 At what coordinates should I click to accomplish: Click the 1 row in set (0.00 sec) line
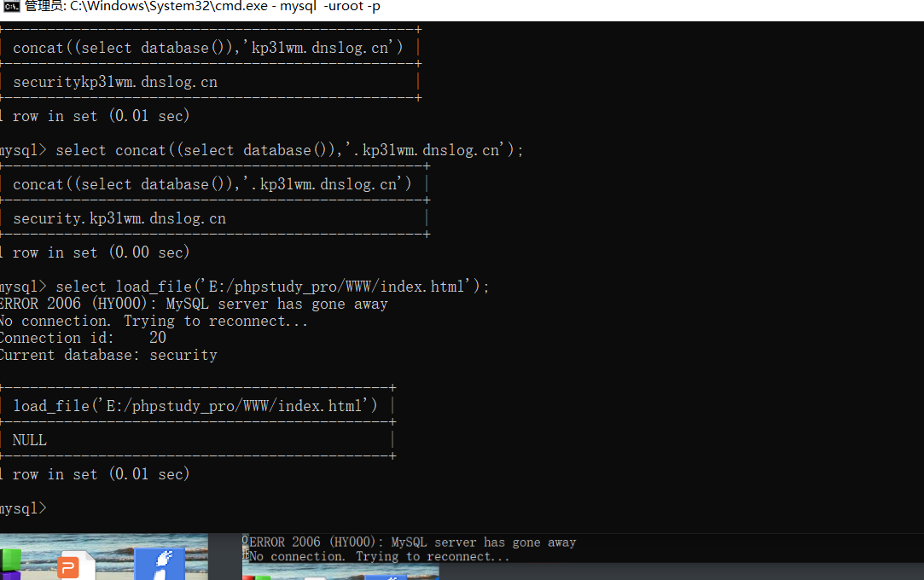tap(96, 252)
